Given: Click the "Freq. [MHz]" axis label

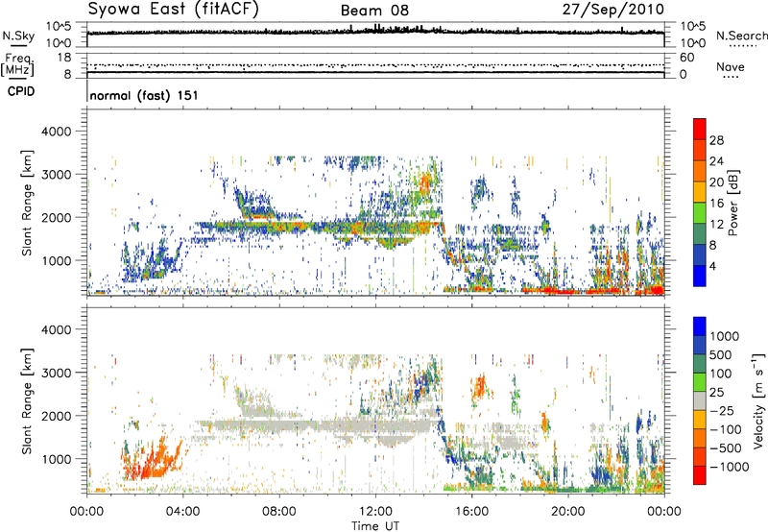Looking at the screenshot, I should point(18,64).
